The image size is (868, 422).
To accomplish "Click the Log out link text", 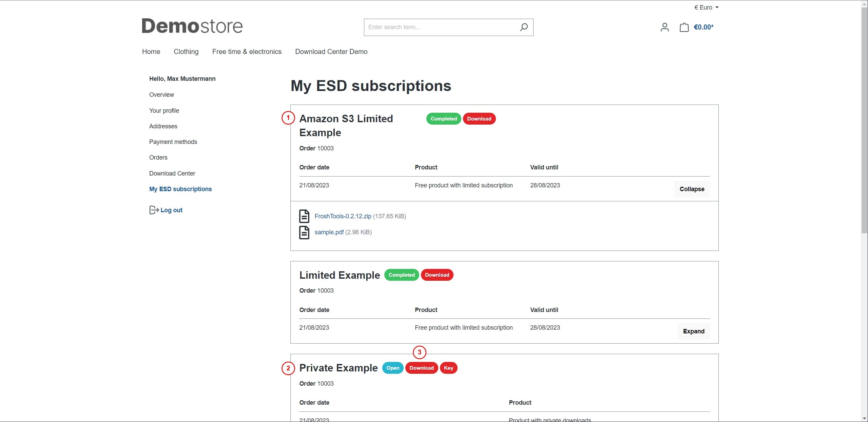I will (x=172, y=210).
